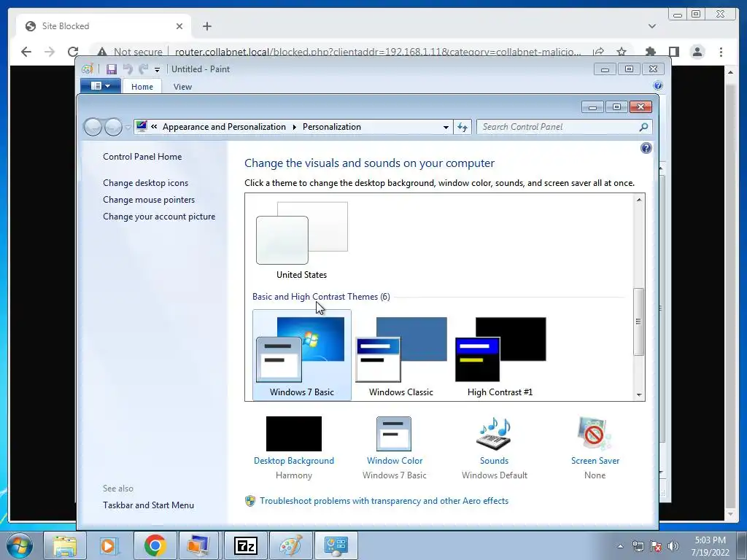Click Troubleshoot problems with transparency link
This screenshot has height=560, width=747.
pyautogui.click(x=384, y=501)
